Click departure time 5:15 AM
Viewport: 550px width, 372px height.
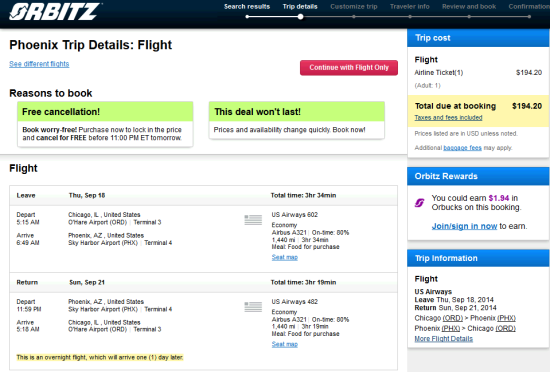pyautogui.click(x=28, y=222)
